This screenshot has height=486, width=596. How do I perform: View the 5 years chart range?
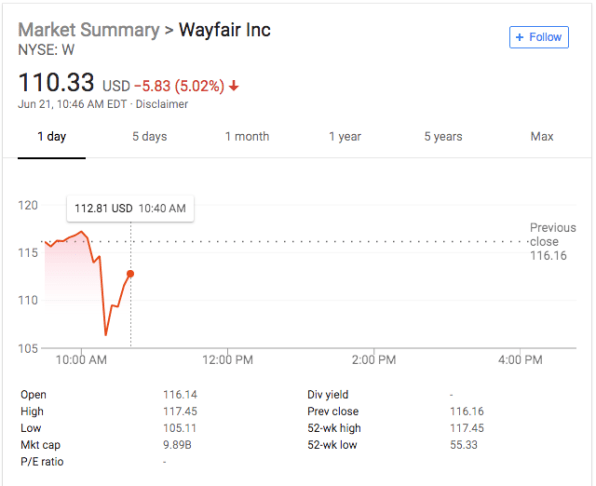pos(443,136)
